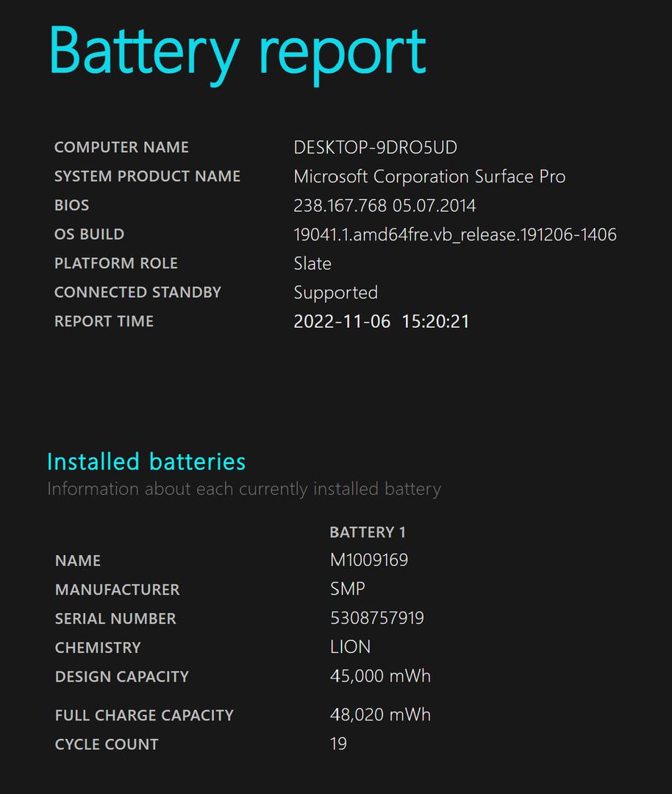Click the serial number 5308757919
The height and width of the screenshot is (794, 672).
(377, 618)
